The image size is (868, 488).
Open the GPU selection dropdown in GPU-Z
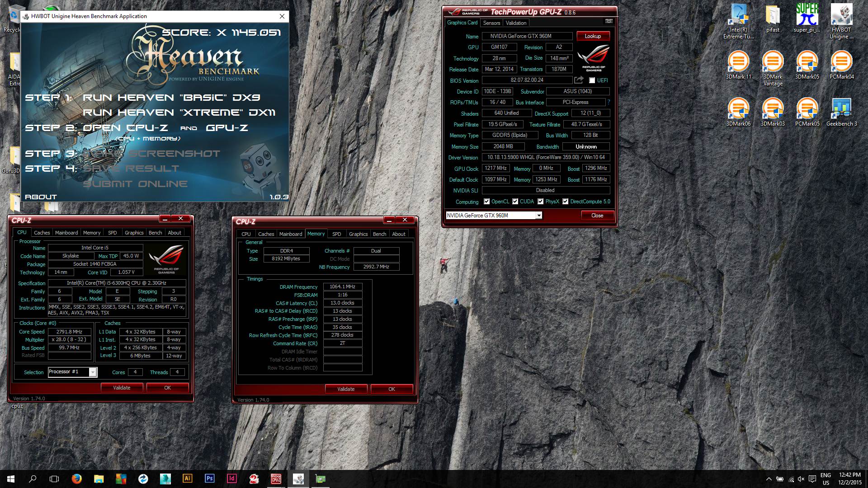[539, 216]
